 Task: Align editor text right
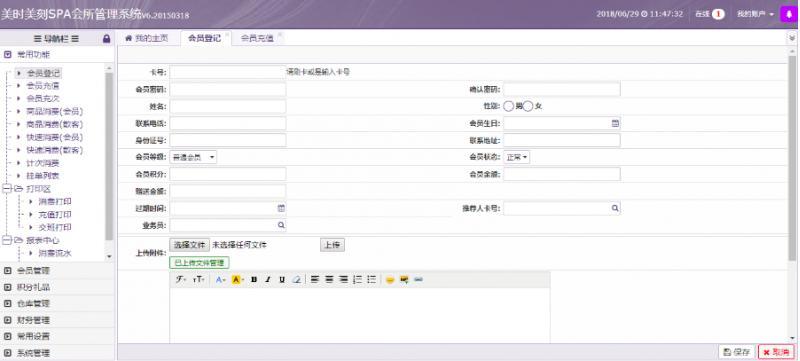tap(343, 279)
